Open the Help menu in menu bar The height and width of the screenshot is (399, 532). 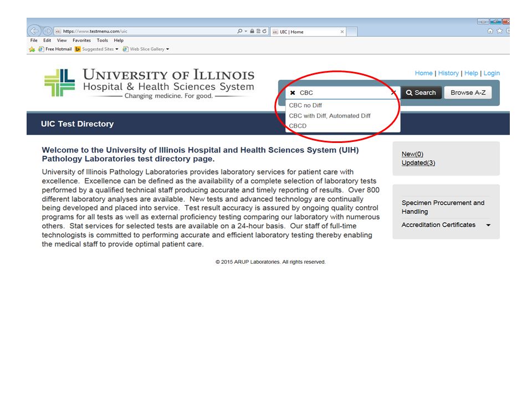(119, 40)
